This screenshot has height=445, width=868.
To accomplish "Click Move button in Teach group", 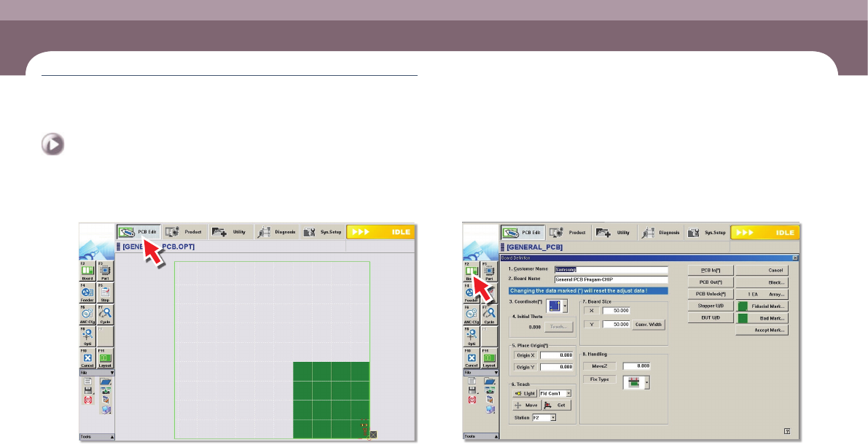I will pyautogui.click(x=527, y=405).
